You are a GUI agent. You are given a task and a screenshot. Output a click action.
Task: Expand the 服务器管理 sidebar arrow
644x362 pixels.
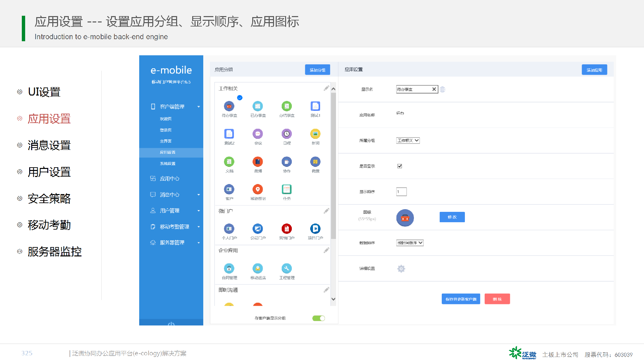pyautogui.click(x=199, y=243)
